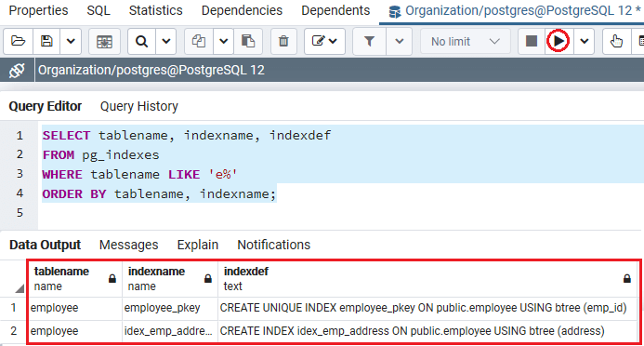Select the Query Editor tab
This screenshot has width=644, height=346.
pos(46,106)
